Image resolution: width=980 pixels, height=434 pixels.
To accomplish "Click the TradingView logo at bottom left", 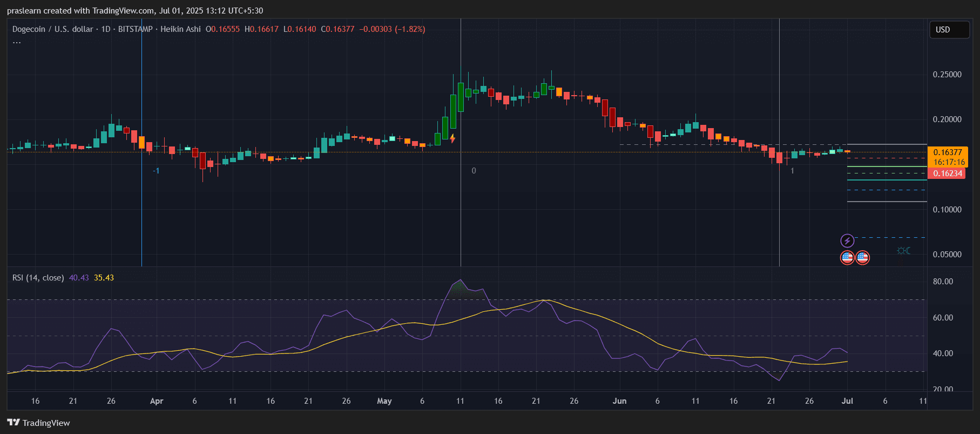I will click(39, 423).
